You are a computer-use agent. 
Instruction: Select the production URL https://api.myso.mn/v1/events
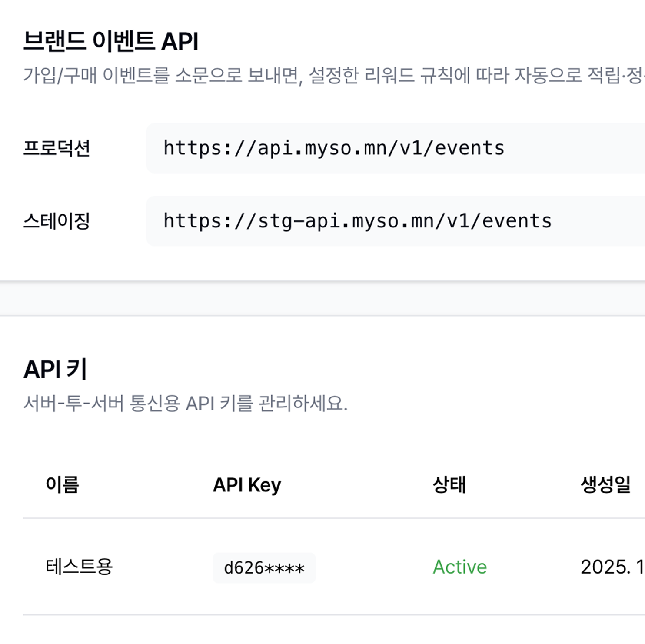coord(333,148)
